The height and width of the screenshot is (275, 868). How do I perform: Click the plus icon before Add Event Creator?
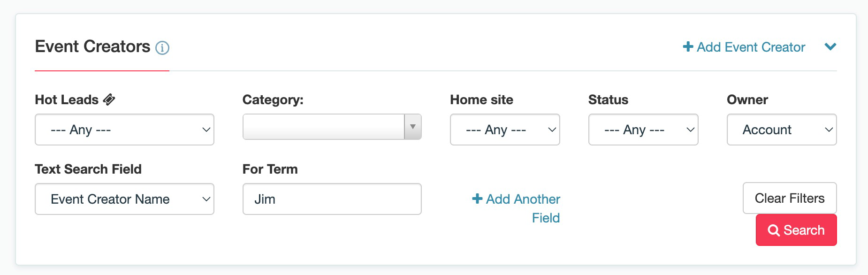688,47
